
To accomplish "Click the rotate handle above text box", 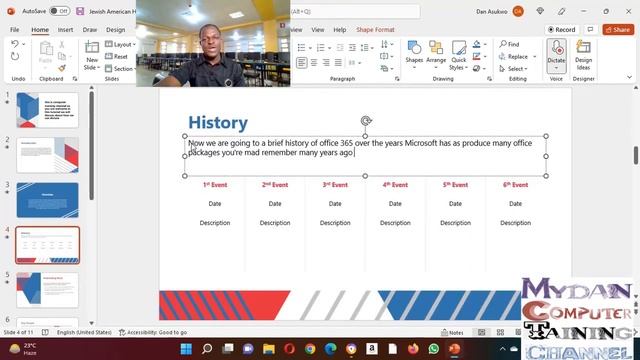I will point(366,121).
